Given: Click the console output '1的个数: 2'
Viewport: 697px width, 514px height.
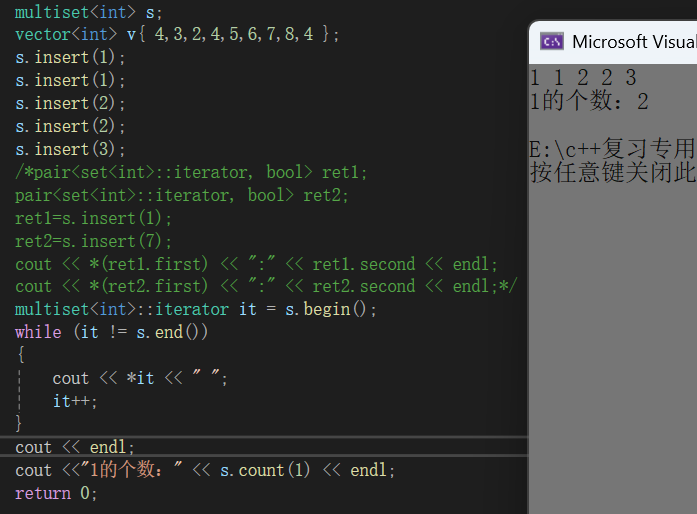Looking at the screenshot, I should click(x=589, y=101).
